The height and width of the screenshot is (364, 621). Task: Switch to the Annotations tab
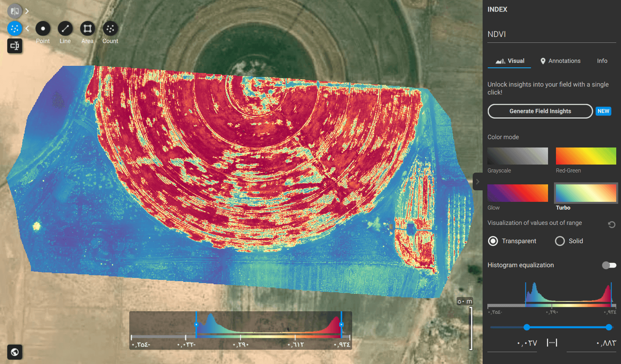tap(560, 61)
